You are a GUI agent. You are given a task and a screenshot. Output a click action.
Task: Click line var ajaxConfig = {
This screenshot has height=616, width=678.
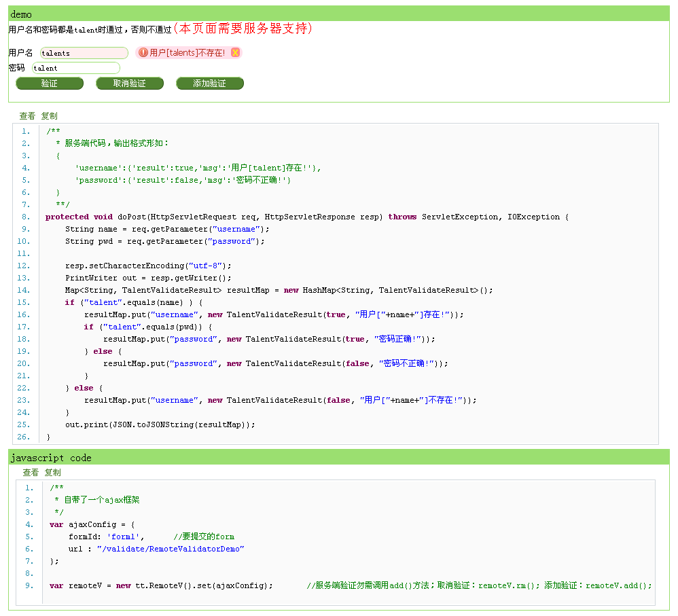[x=92, y=524]
